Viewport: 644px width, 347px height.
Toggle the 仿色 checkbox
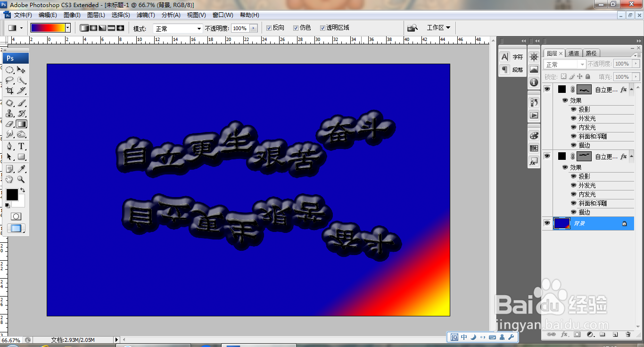coord(296,28)
